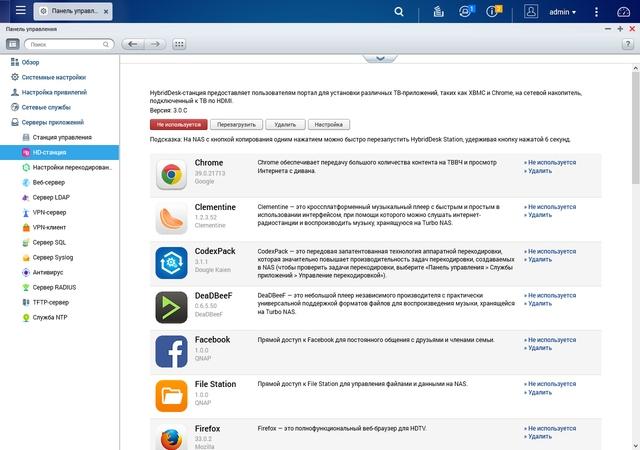This screenshot has height=450, width=640.
Task: Open the admin user dropdown
Action: 562,12
